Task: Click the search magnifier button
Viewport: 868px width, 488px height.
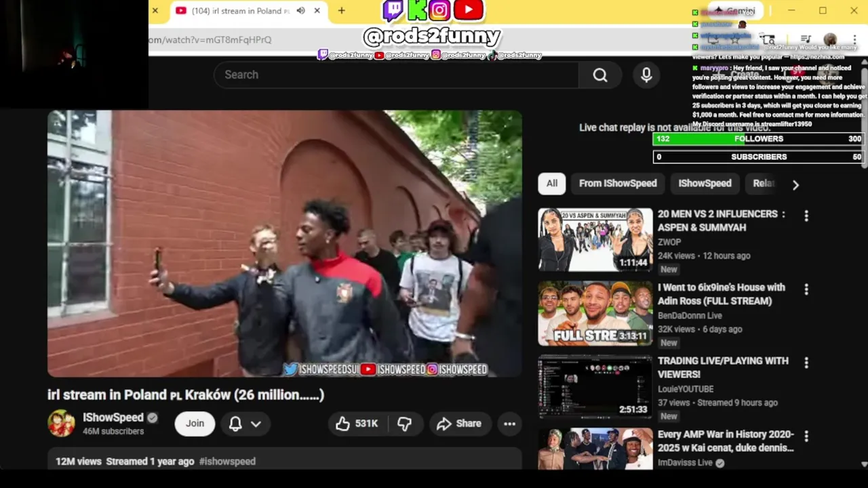Action: pos(600,75)
